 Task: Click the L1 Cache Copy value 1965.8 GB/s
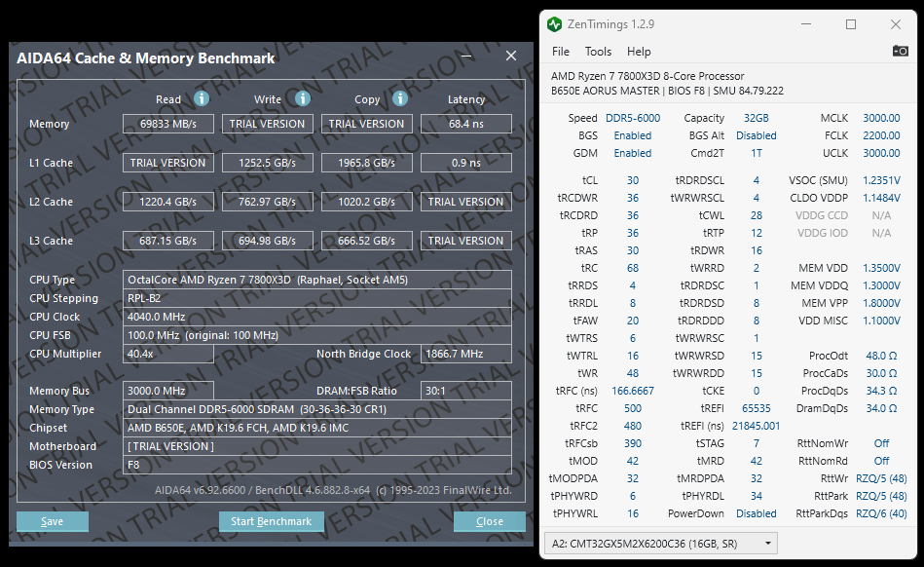coord(366,163)
